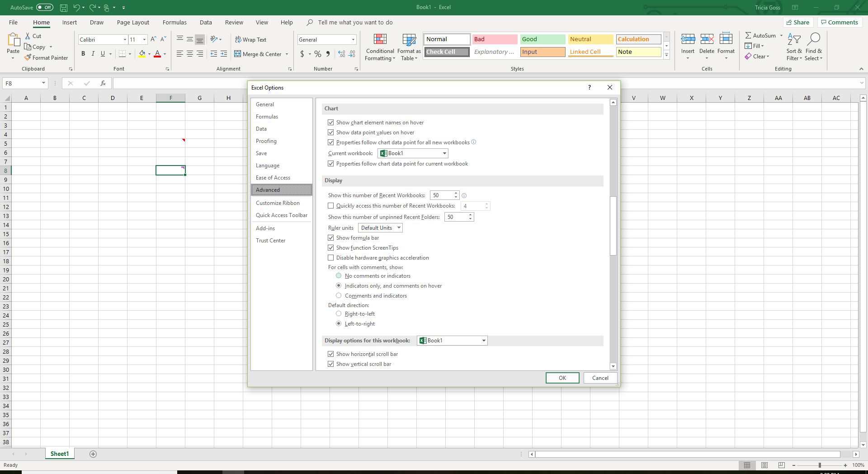Open Format as Table gallery
Image resolution: width=868 pixels, height=474 pixels.
click(x=409, y=47)
